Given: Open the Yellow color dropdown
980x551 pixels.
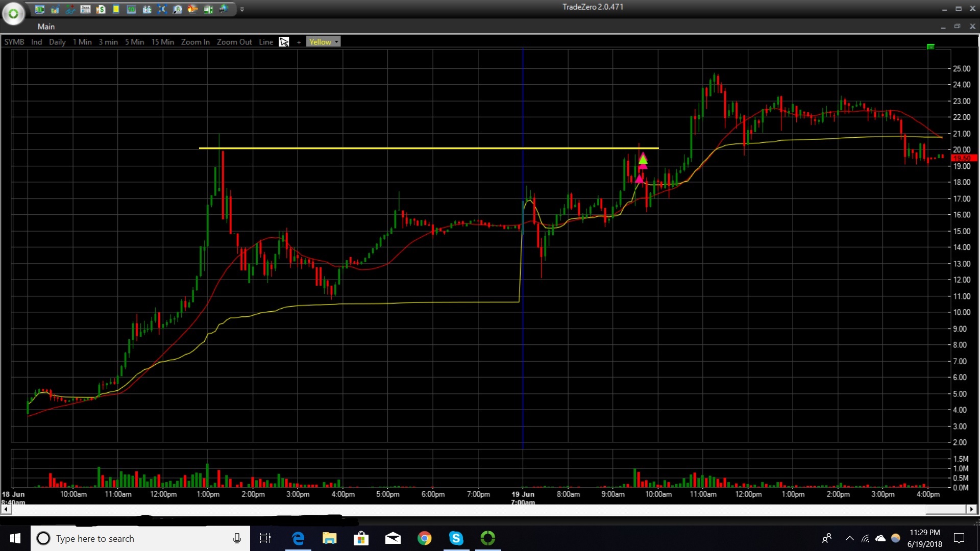Looking at the screenshot, I should [x=323, y=42].
